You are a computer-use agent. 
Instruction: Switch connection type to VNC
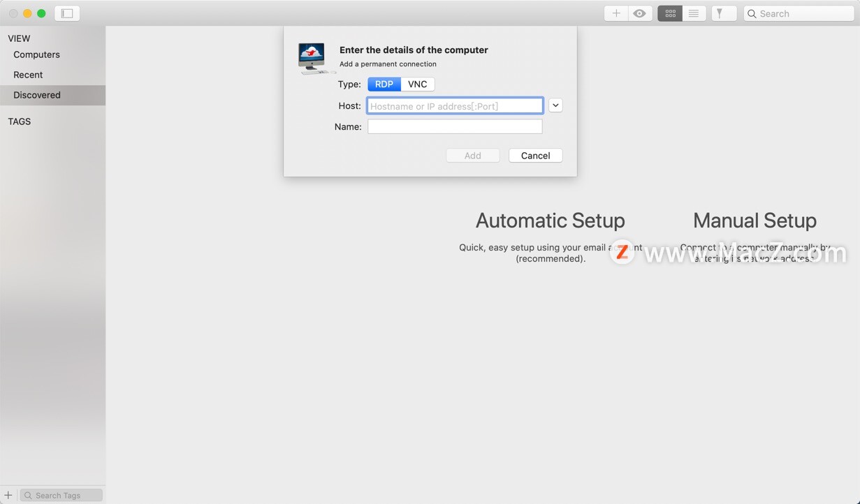point(417,84)
